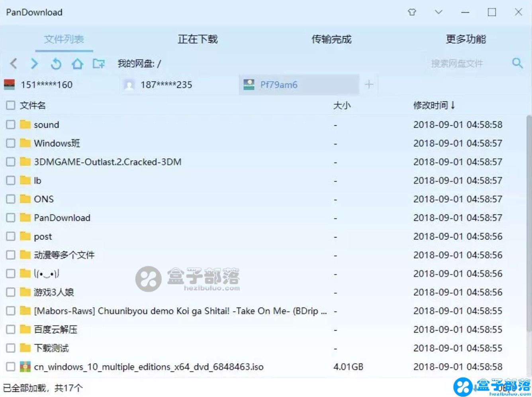Screen dimensions: 532x397
Task: Switch to account tab 151*****160
Action: click(x=60, y=84)
